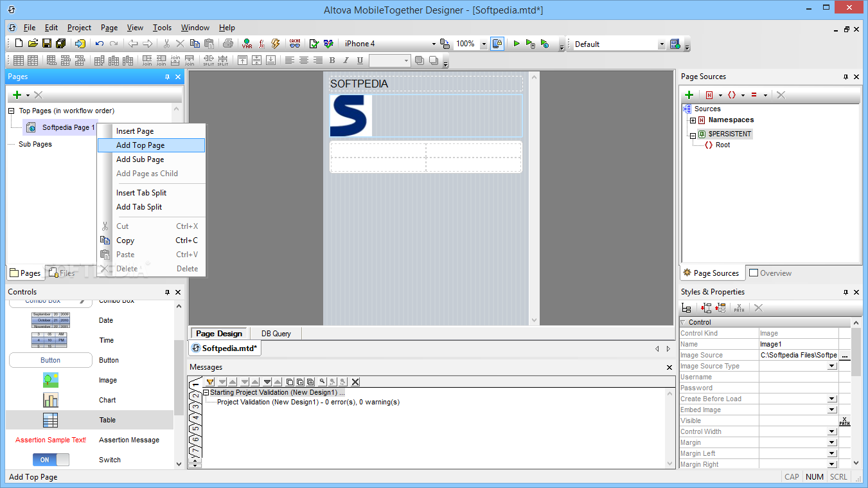Click the green plus in Page Sources
The height and width of the screenshot is (488, 868).
coord(689,95)
